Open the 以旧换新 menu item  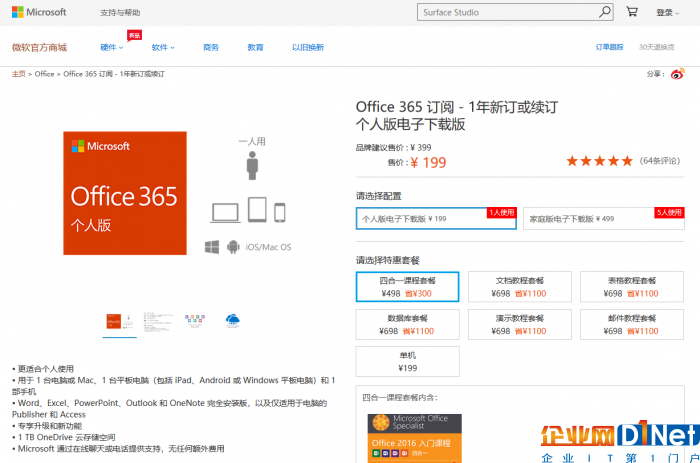tap(308, 47)
